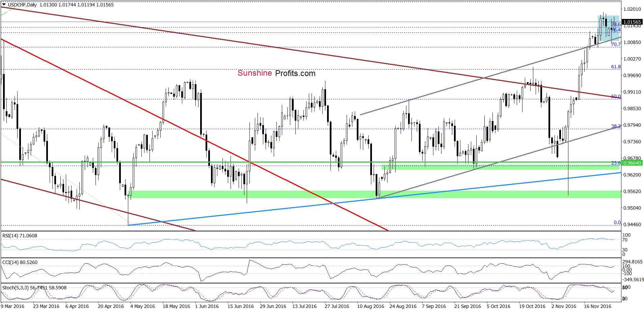644x311 pixels.
Task: Click the 0.98530 price axis label
Action: coord(632,109)
